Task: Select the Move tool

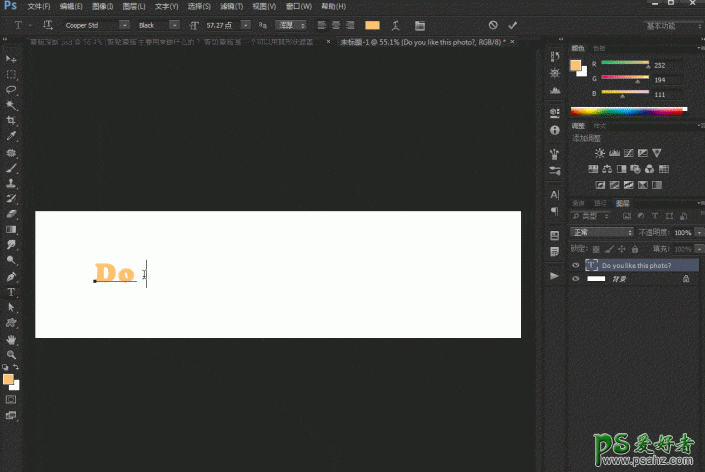Action: (x=11, y=59)
